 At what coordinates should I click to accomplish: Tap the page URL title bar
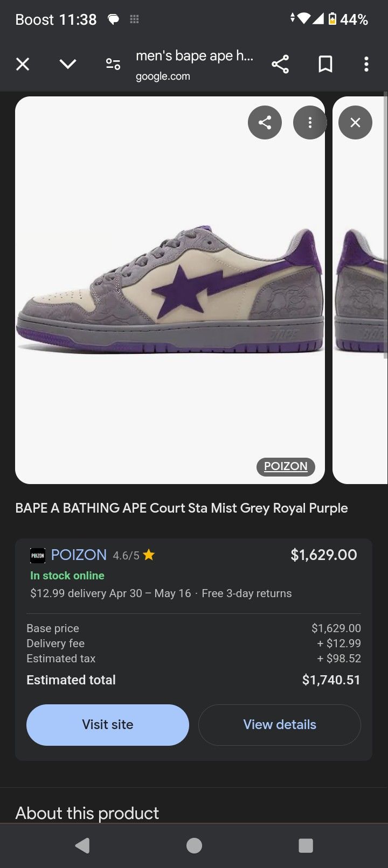(x=194, y=65)
